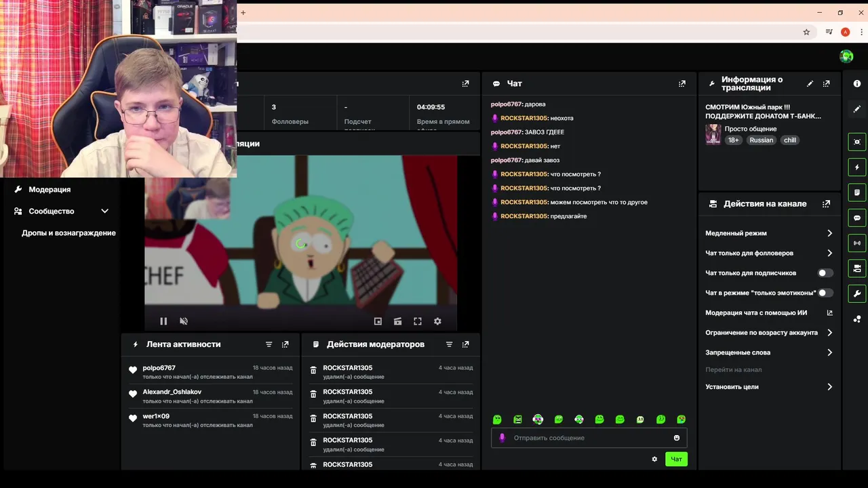Click the 18+ stream tag
868x488 pixels.
[733, 140]
